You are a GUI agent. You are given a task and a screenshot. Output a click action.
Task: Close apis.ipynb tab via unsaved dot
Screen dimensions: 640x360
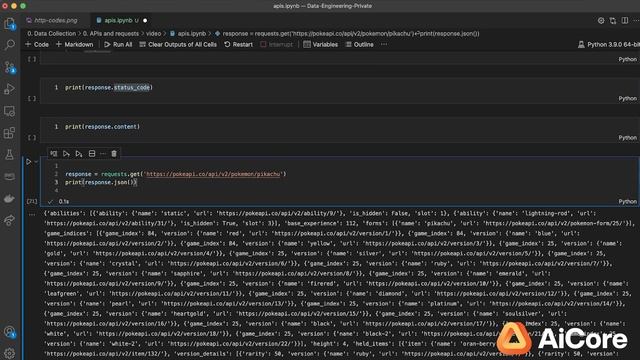145,20
